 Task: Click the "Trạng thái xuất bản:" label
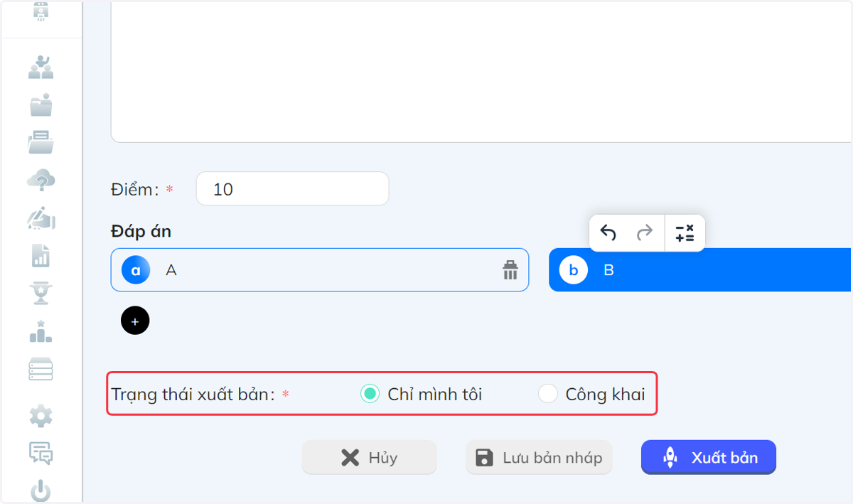(x=193, y=395)
